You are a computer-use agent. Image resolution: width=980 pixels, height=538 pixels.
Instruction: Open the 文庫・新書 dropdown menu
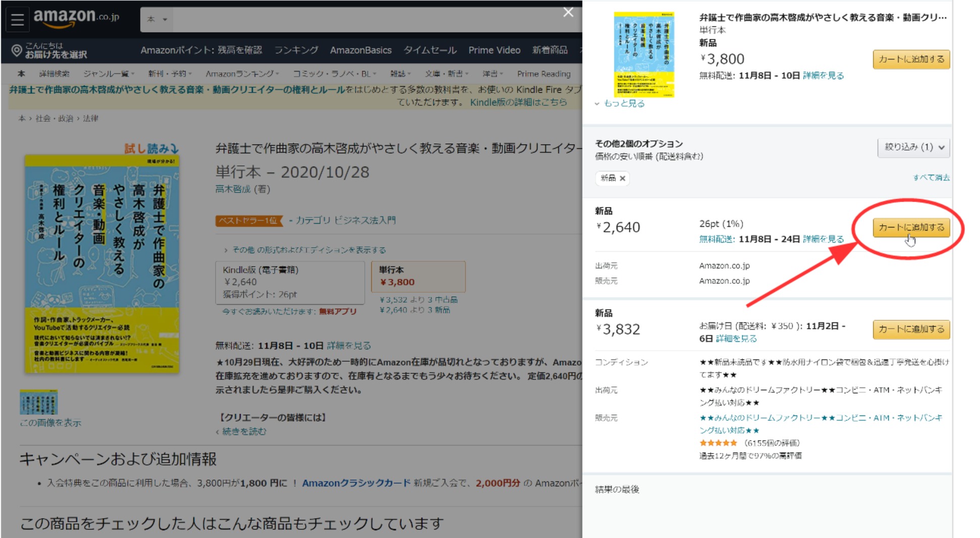pyautogui.click(x=447, y=74)
